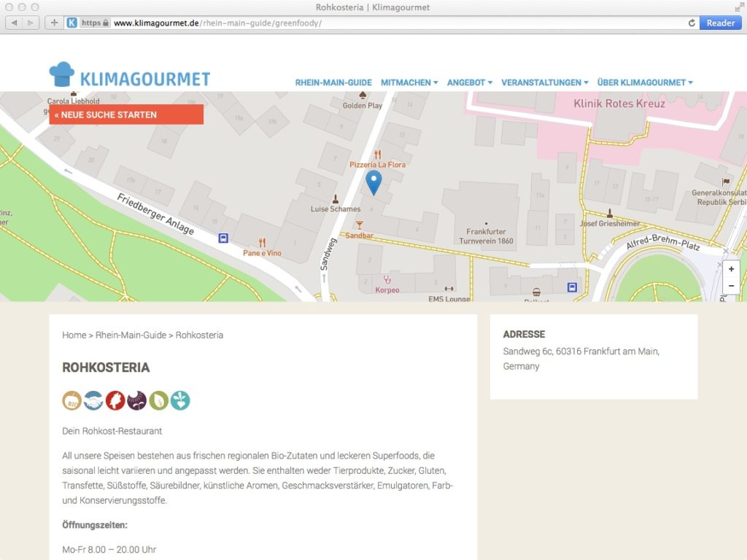This screenshot has height=560, width=747.
Task: Click the Alfred-Brehm-Platz street label
Action: [x=662, y=242]
